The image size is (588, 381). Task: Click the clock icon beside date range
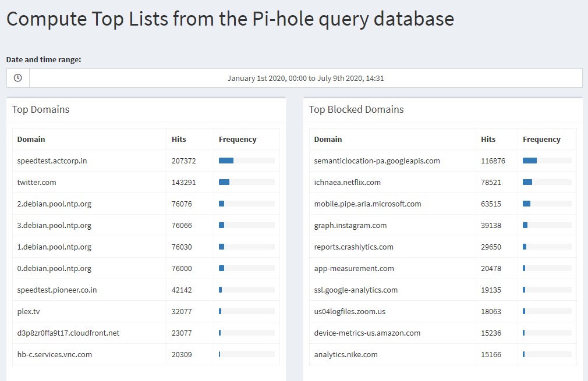[x=17, y=78]
